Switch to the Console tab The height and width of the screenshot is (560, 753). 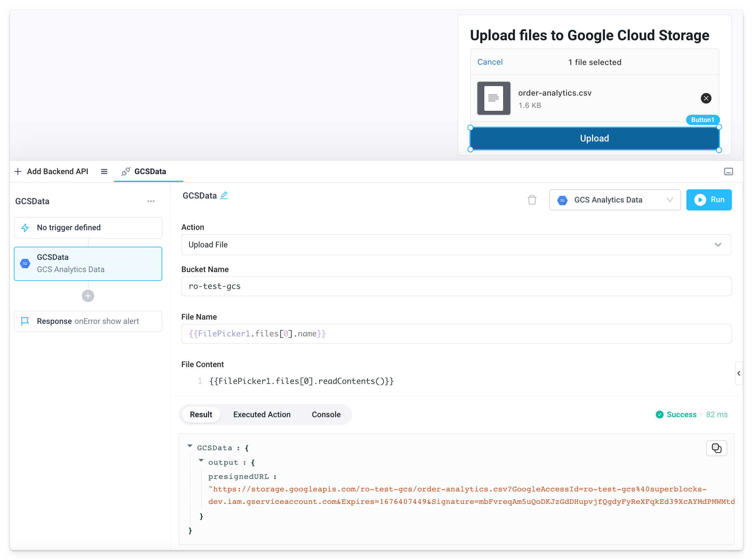coord(326,414)
